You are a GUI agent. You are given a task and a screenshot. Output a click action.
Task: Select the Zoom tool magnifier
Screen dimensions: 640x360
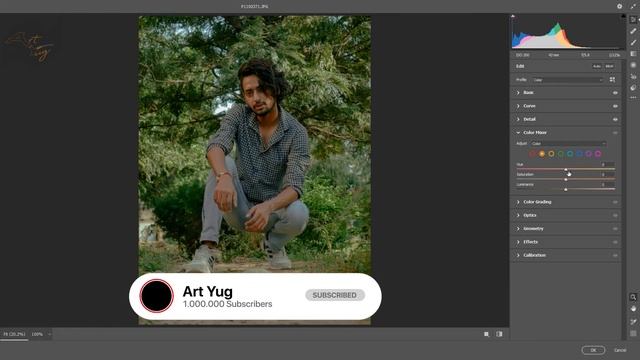tap(633, 297)
